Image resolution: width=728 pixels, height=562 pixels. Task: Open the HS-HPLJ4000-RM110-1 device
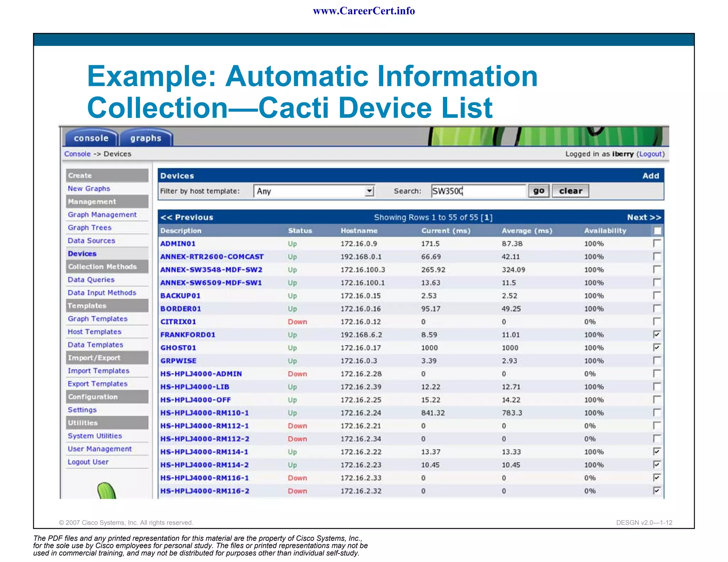204,413
